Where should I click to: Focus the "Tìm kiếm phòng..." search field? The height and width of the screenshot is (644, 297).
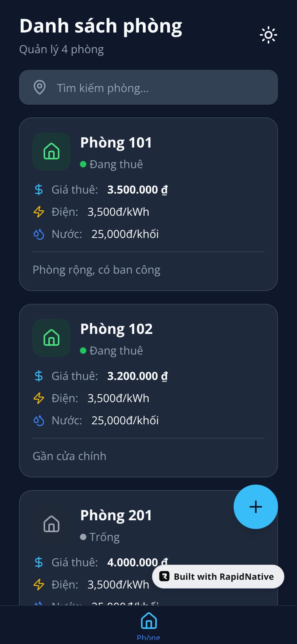coord(158,88)
